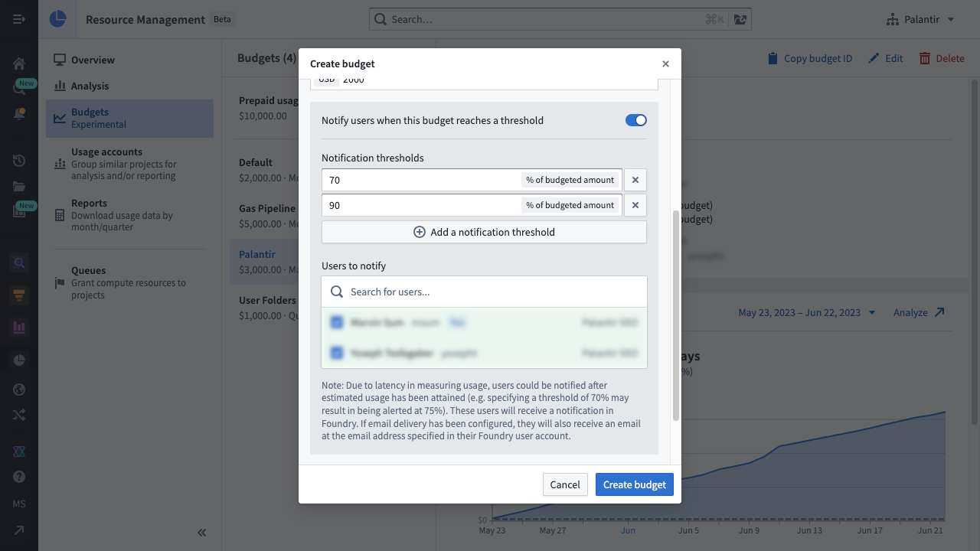Screen dimensions: 980x551
Task: Open the May 23 – Jun 22 date range dropdown
Action: [807, 312]
